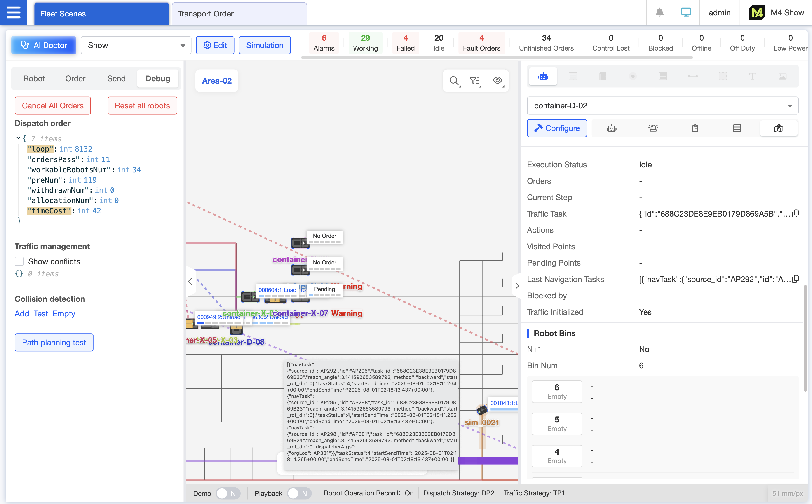Image resolution: width=812 pixels, height=504 pixels.
Task: Toggle map visibility eye options
Action: (x=498, y=81)
